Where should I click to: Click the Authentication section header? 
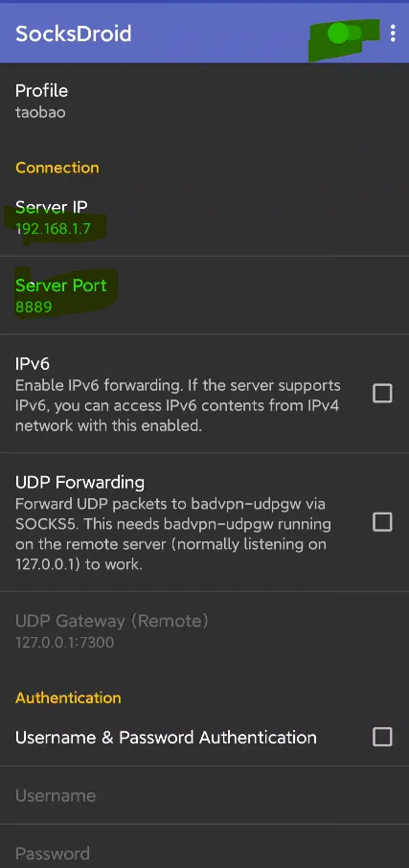pyautogui.click(x=68, y=697)
